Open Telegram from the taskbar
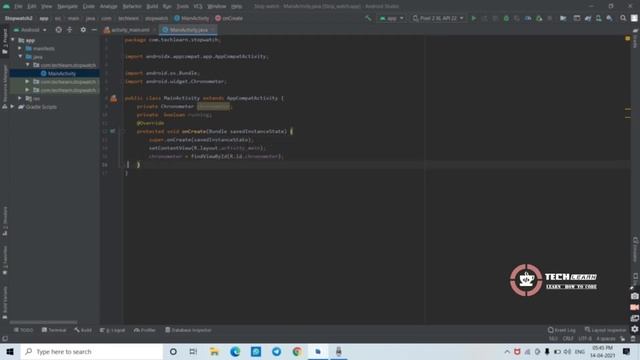 pyautogui.click(x=276, y=351)
